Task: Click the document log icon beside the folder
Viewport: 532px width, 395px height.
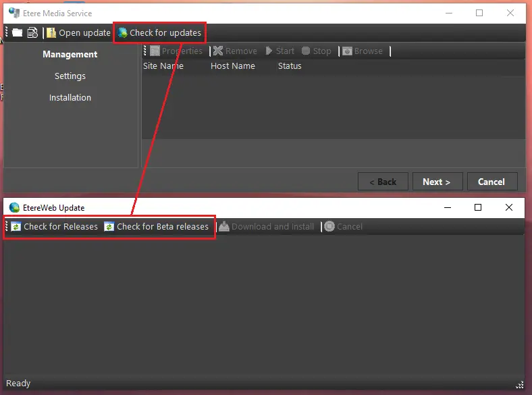Action: [32, 32]
